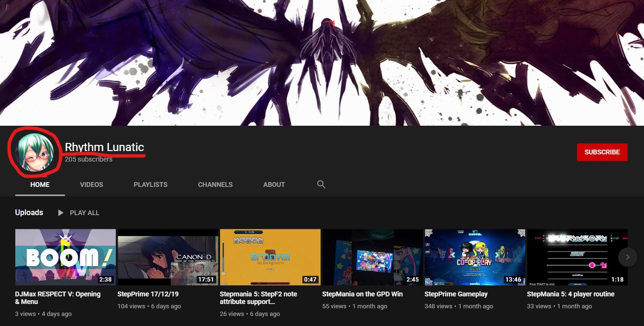Click the '55 views • 1 month ago' text
This screenshot has width=644, height=326.
(x=355, y=306)
